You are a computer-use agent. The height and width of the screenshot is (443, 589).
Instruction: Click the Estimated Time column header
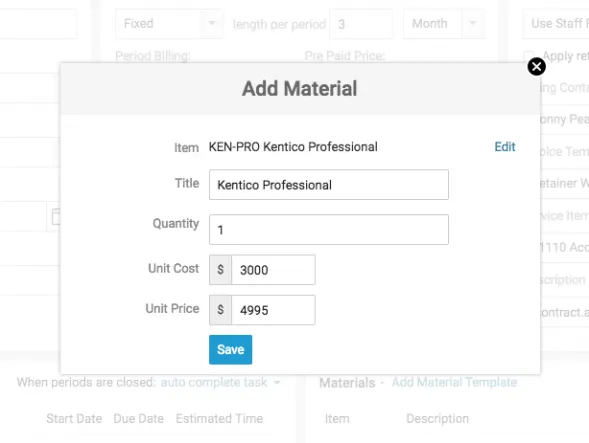tap(219, 419)
